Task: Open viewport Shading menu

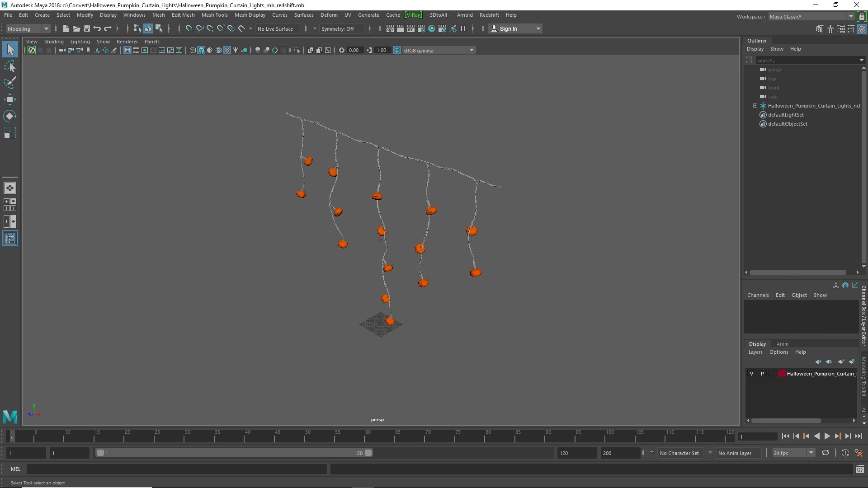Action: pyautogui.click(x=54, y=42)
